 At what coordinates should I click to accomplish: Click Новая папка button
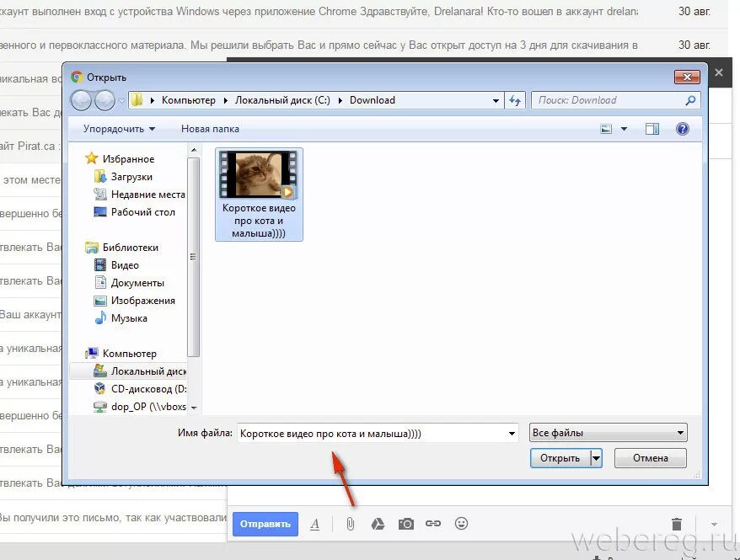[x=210, y=129]
